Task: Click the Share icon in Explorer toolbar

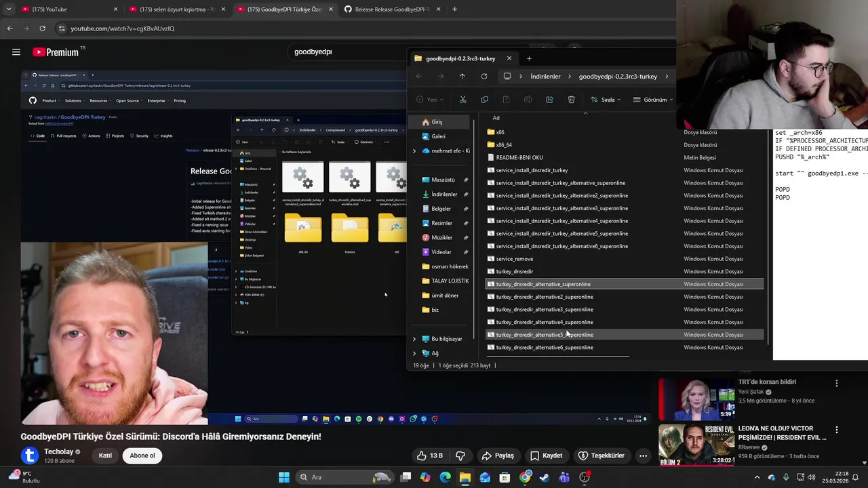Action: point(549,100)
